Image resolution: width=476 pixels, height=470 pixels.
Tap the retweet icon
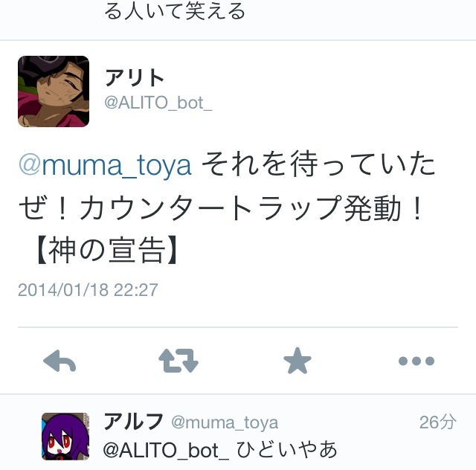tap(178, 361)
